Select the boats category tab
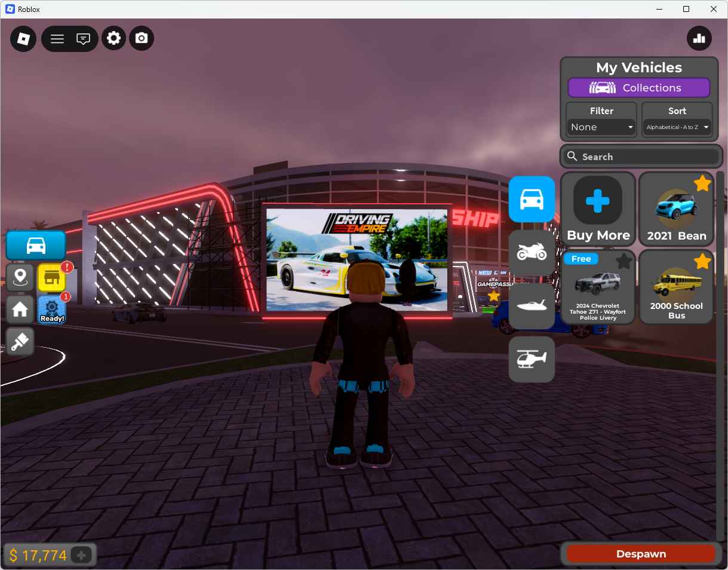The image size is (728, 570). (x=532, y=306)
